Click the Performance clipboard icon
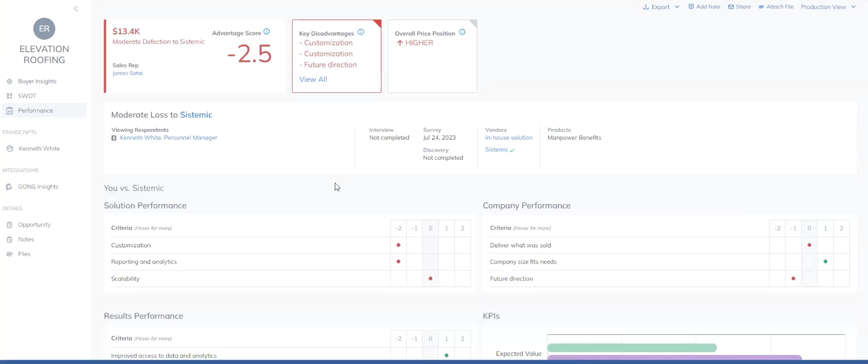This screenshot has height=364, width=868. [9, 110]
